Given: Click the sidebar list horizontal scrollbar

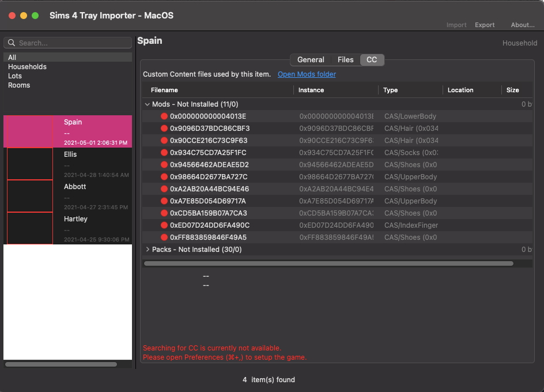Looking at the screenshot, I should [x=61, y=364].
